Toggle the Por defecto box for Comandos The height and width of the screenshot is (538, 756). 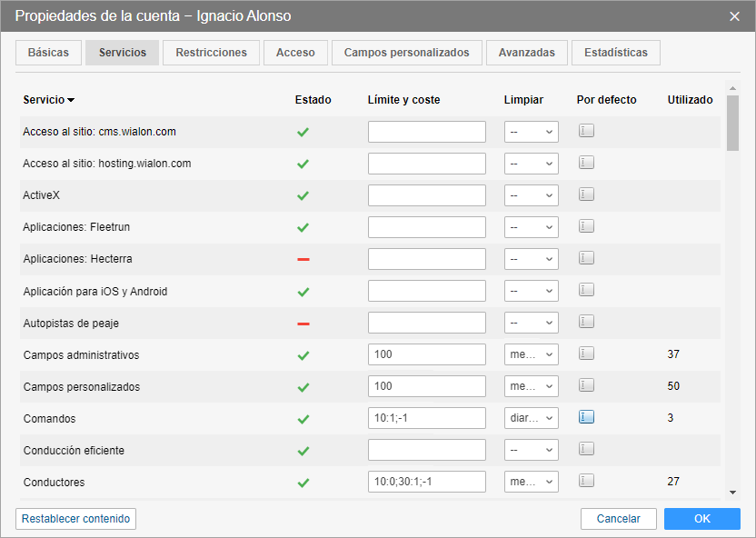tap(586, 417)
